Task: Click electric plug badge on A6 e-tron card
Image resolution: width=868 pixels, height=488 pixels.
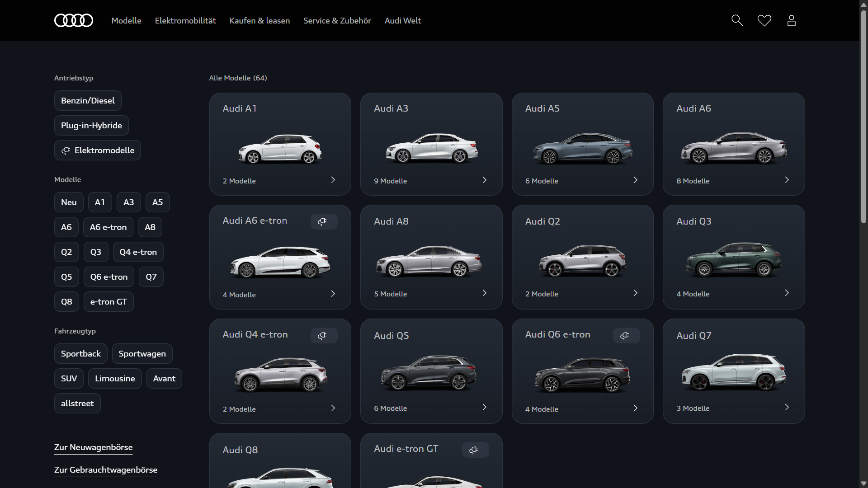Action: (x=323, y=221)
